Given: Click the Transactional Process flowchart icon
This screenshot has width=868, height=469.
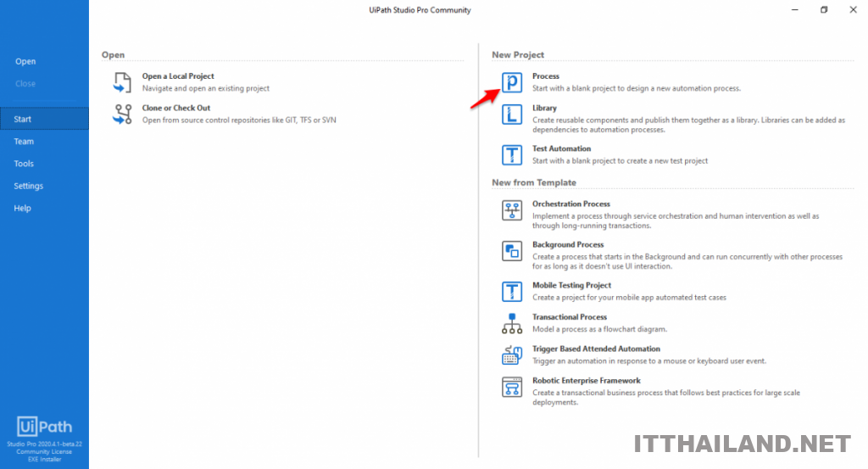Looking at the screenshot, I should tap(512, 323).
